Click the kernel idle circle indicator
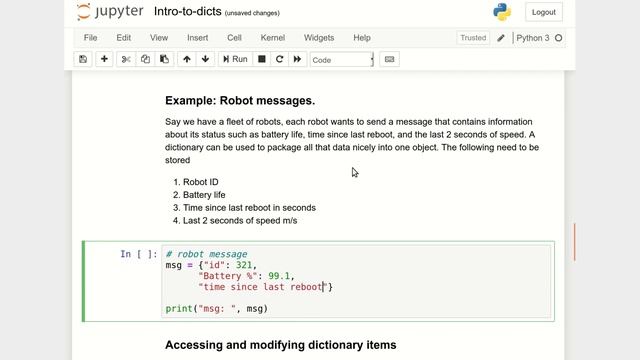The width and height of the screenshot is (640, 360). [x=558, y=38]
